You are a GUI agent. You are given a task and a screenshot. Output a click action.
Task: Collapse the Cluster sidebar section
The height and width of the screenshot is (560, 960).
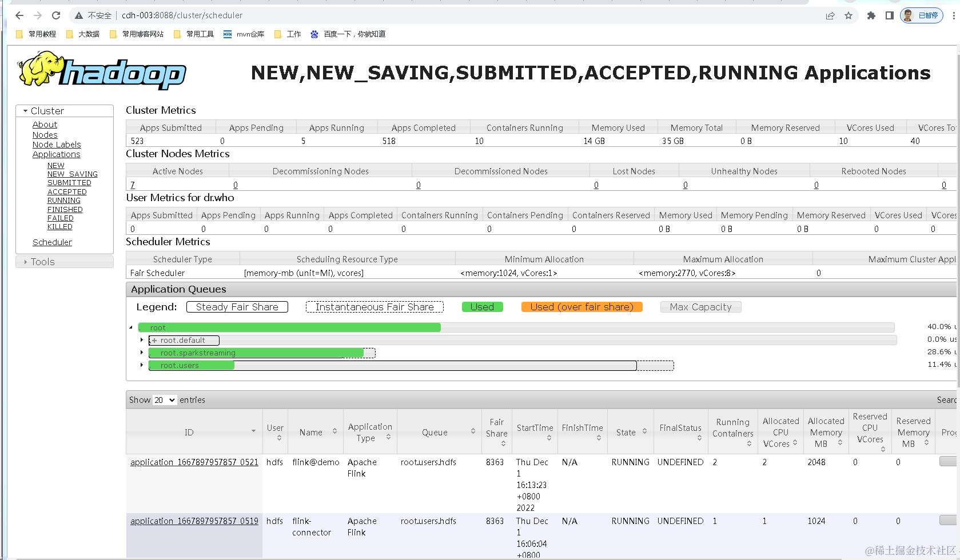pyautogui.click(x=65, y=111)
